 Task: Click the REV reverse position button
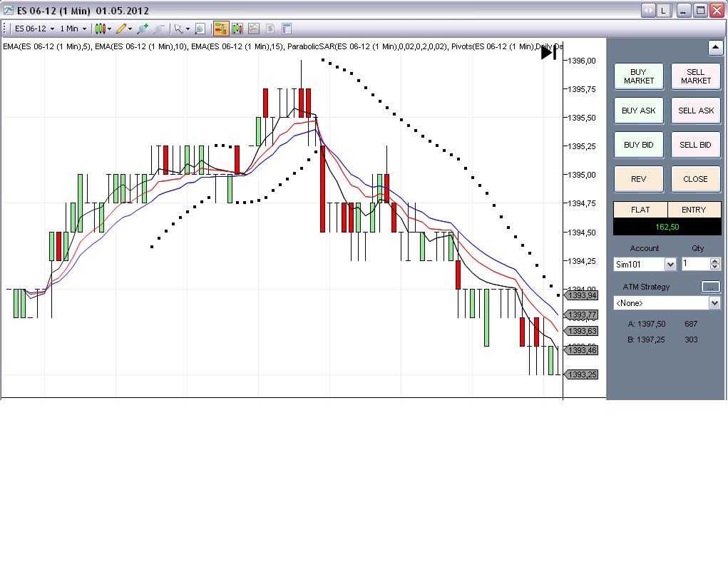(x=639, y=179)
